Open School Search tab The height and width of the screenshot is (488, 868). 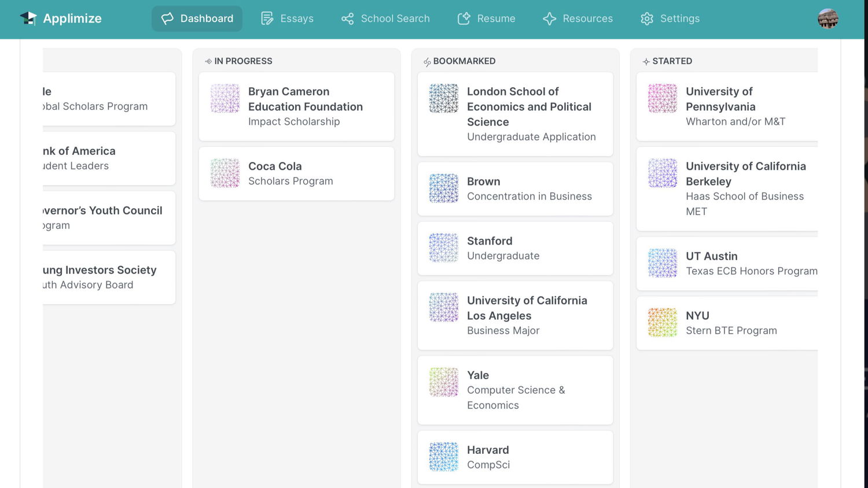[385, 19]
